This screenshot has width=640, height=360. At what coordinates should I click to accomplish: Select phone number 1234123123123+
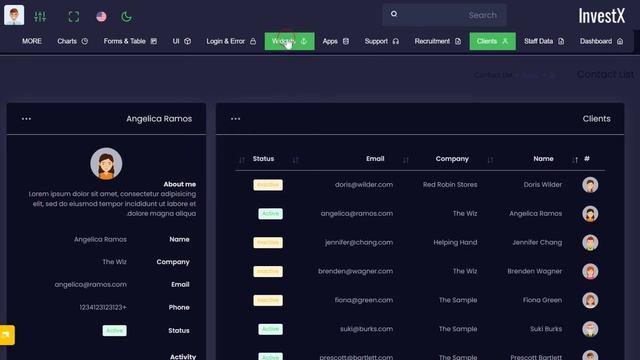[103, 307]
